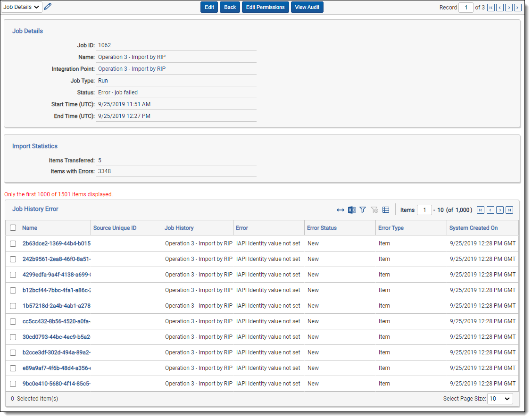
Task: Check the select-all checkbox in header
Action: tap(13, 228)
